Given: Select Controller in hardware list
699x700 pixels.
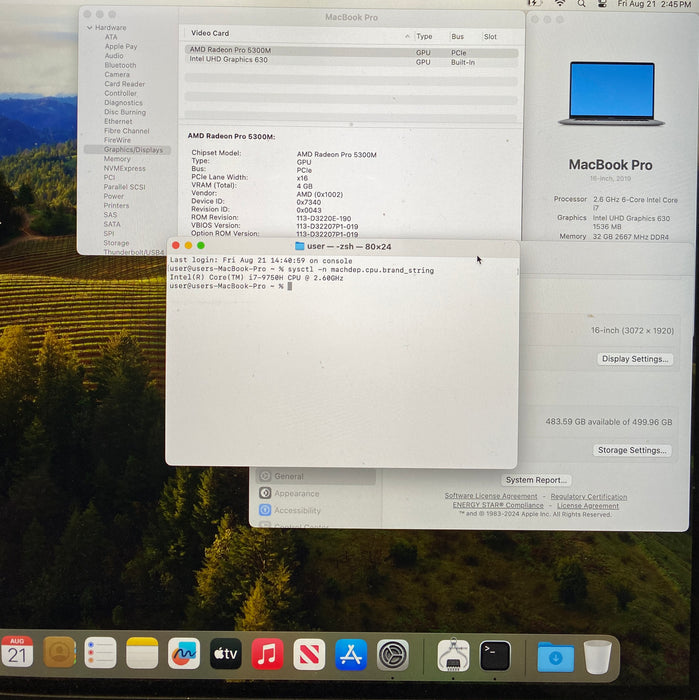Looking at the screenshot, I should [x=121, y=93].
